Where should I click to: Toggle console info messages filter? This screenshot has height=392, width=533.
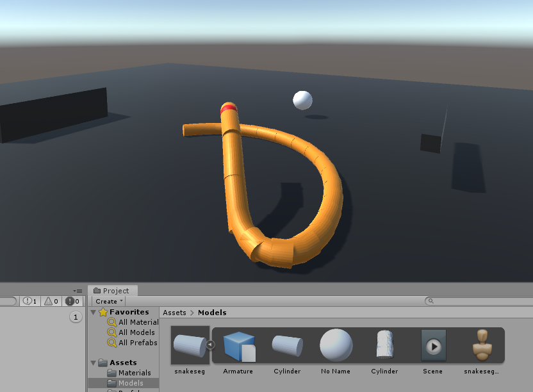click(x=30, y=301)
